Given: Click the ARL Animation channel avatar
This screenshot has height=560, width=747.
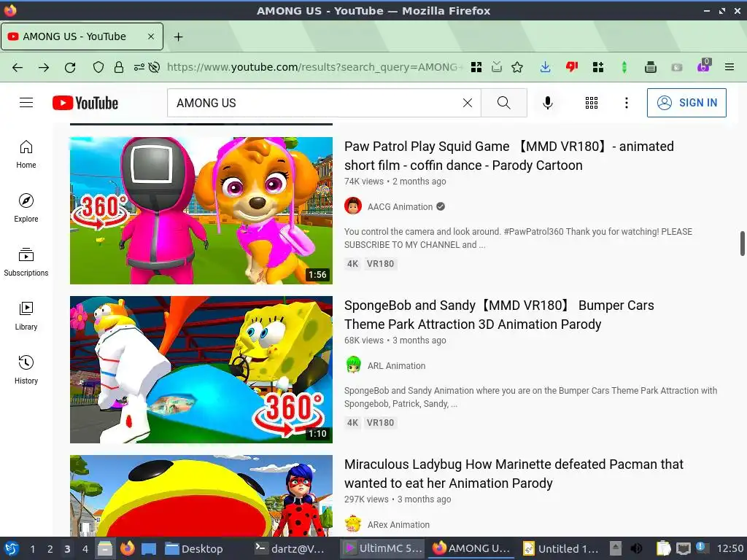Looking at the screenshot, I should [x=353, y=365].
